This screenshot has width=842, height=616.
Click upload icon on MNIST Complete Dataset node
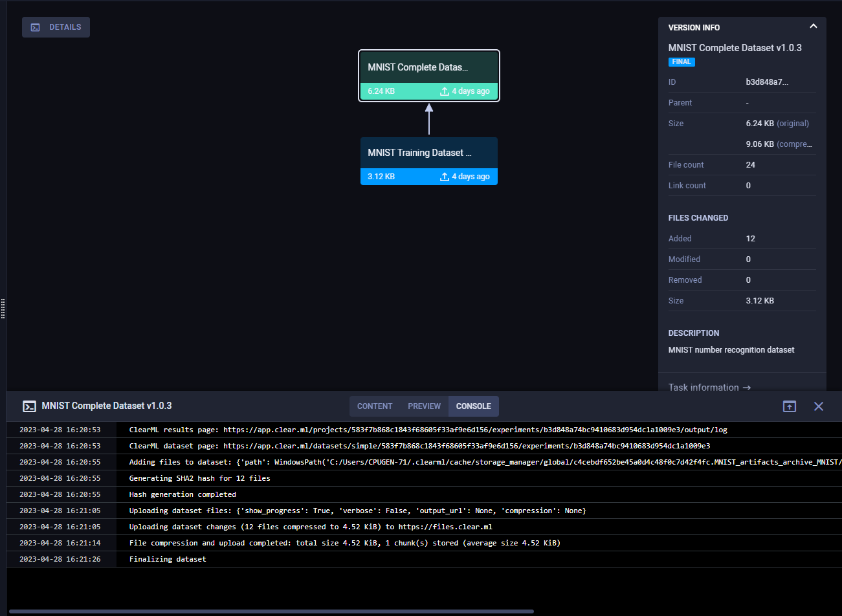pyautogui.click(x=444, y=91)
